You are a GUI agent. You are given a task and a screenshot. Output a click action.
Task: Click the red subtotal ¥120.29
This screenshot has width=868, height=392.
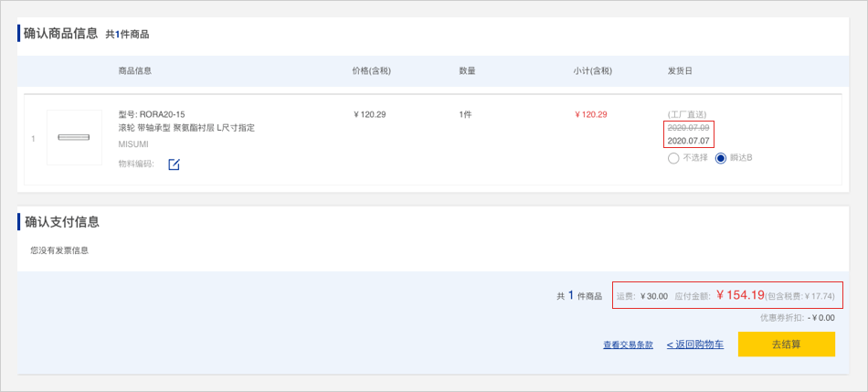tap(591, 114)
